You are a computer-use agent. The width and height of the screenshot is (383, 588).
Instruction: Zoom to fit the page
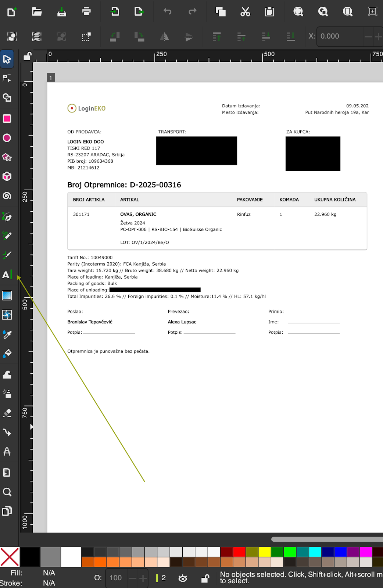(x=347, y=12)
